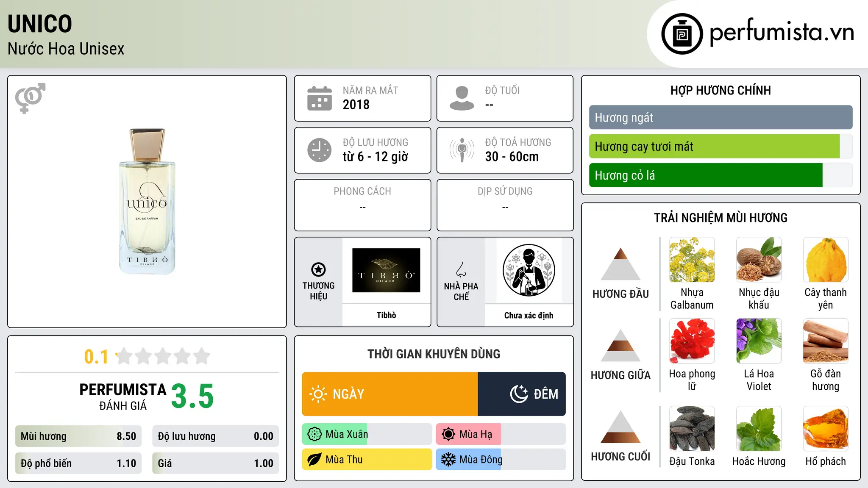
Task: Click the Hương đầu pyramid icon
Action: [620, 264]
